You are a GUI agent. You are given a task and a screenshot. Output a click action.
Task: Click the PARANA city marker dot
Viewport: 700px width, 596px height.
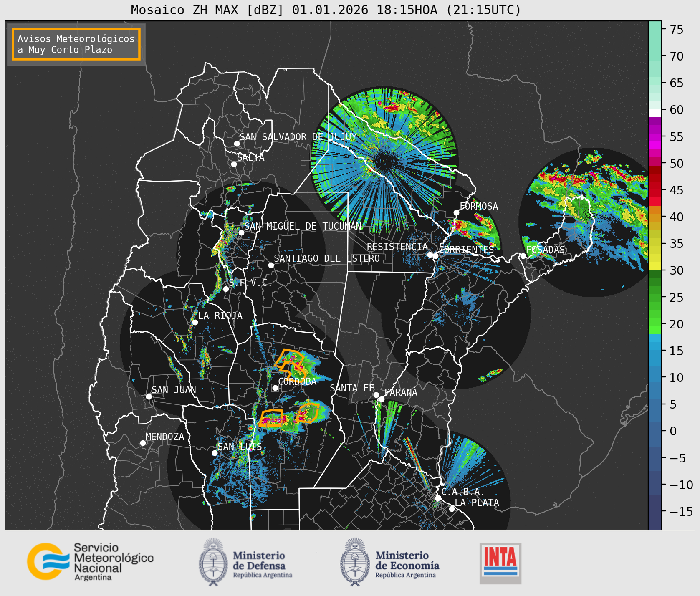click(x=382, y=399)
